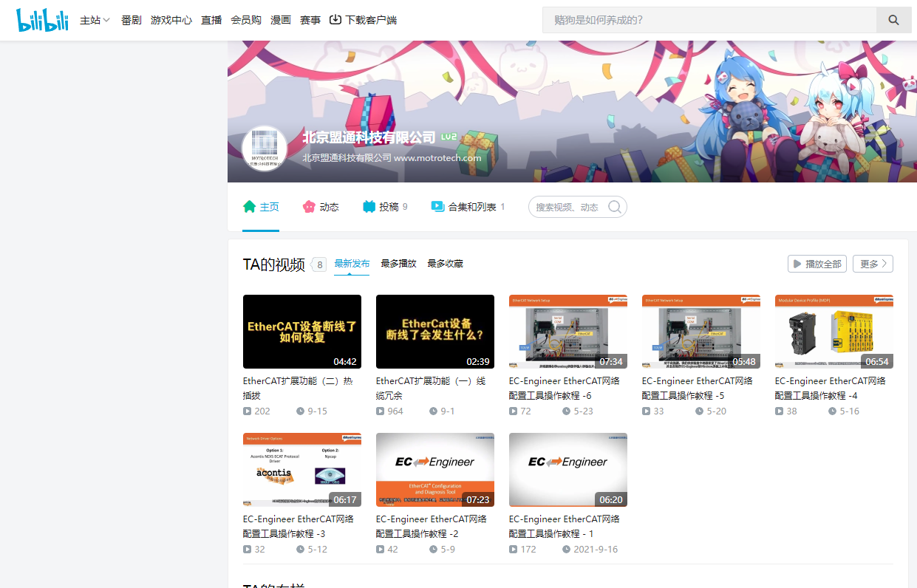Open title EC-Engineer 操作教程 -4
917x588 pixels.
tap(831, 389)
